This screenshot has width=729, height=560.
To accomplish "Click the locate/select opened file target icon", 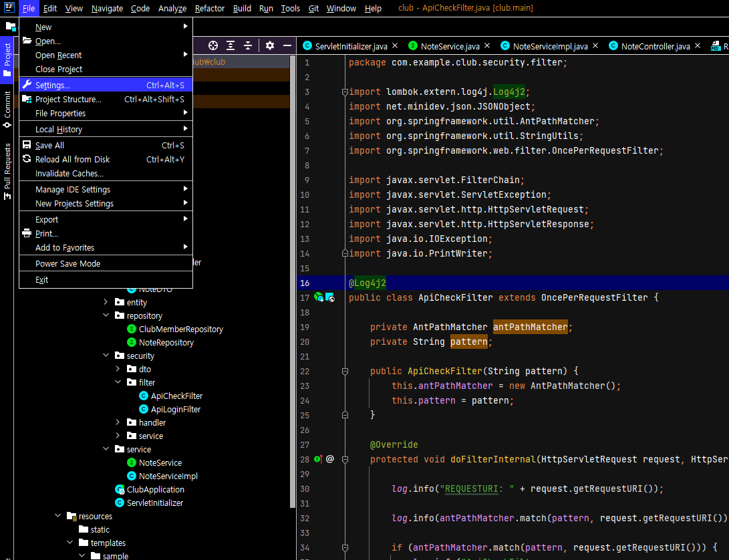I will (x=213, y=45).
